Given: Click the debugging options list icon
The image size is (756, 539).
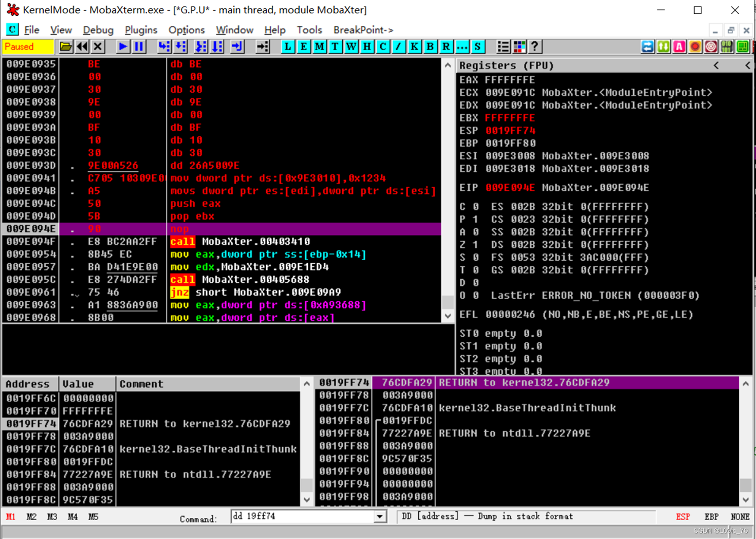Looking at the screenshot, I should (503, 47).
